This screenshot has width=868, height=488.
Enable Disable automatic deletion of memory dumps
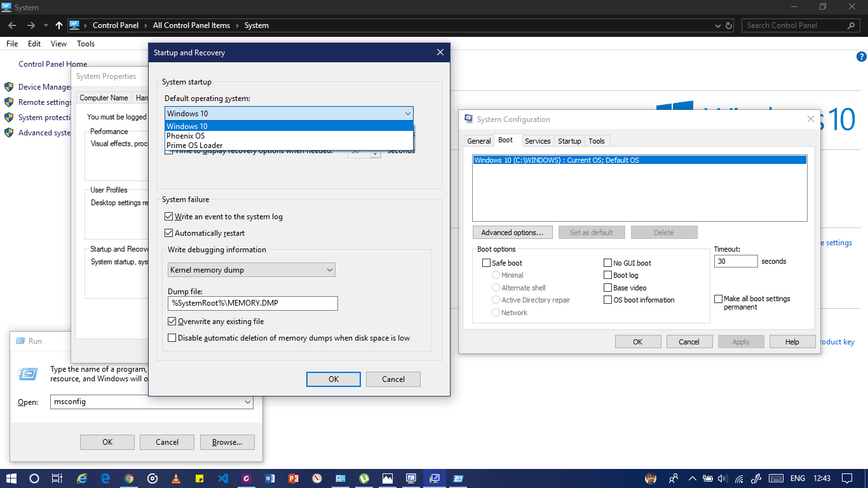pos(172,338)
